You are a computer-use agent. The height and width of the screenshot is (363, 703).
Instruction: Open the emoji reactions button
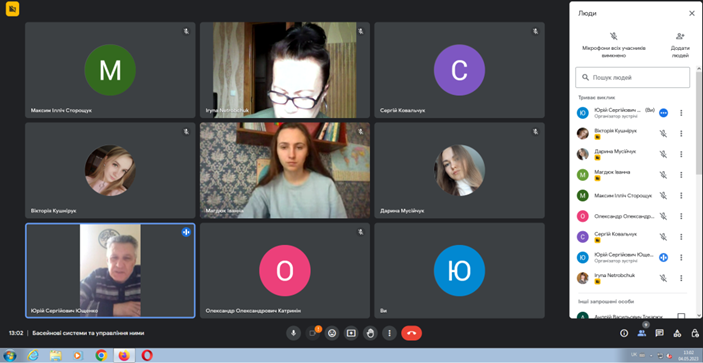[x=332, y=333]
